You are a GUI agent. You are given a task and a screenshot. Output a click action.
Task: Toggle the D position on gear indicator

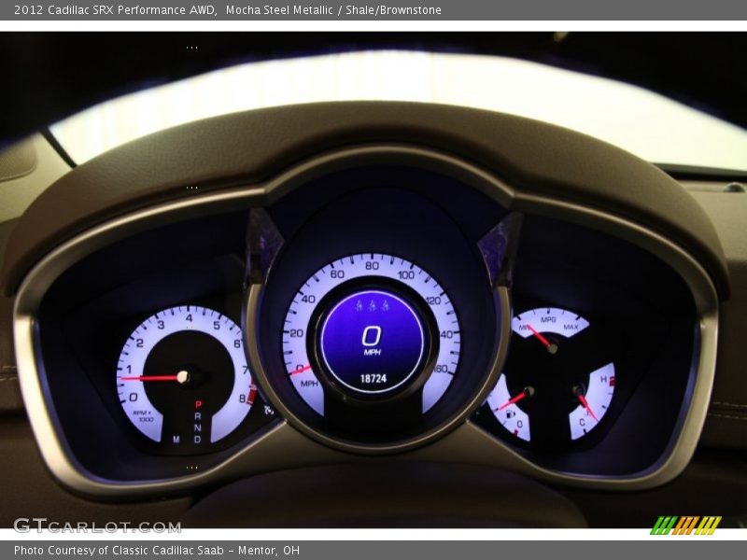coord(199,438)
